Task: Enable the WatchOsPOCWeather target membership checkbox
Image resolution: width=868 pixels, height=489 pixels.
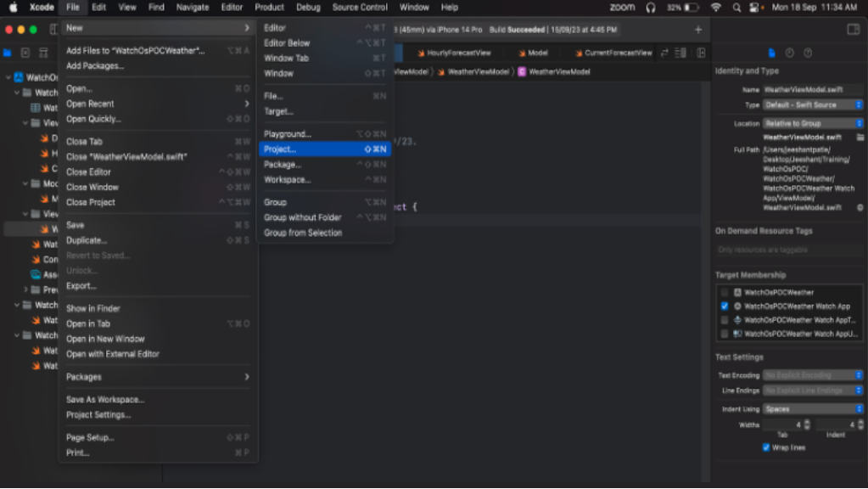Action: pyautogui.click(x=725, y=290)
